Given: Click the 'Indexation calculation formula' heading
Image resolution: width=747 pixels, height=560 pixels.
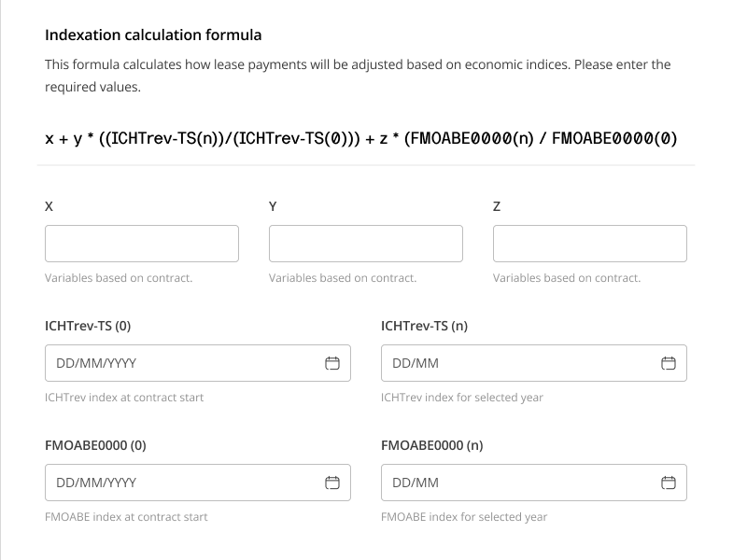Looking at the screenshot, I should point(153,35).
